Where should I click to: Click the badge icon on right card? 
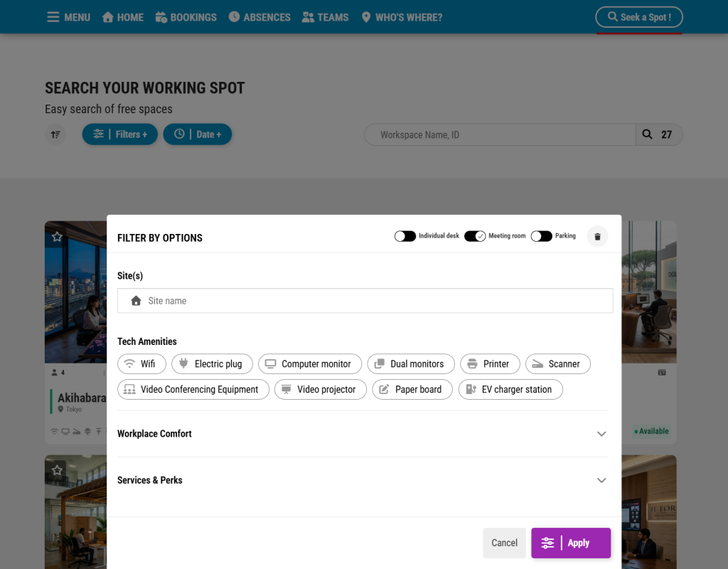click(x=662, y=373)
